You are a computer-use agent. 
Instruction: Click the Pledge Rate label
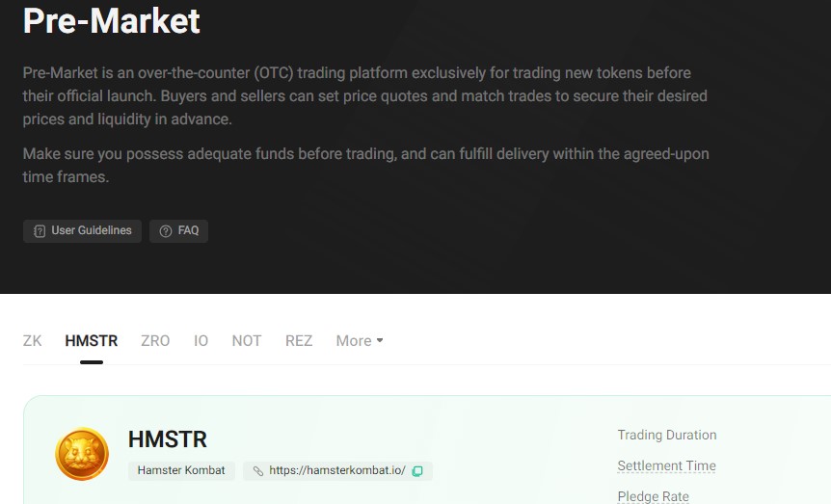654,496
